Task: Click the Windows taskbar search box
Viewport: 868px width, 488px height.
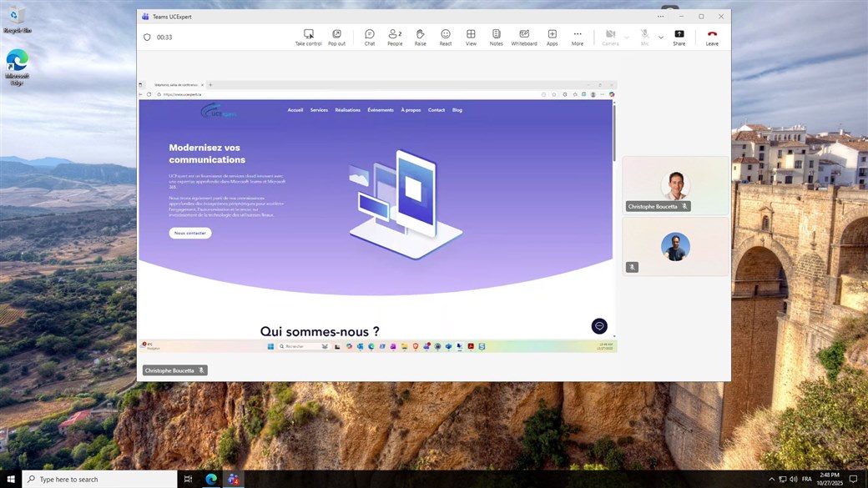Action: click(98, 479)
